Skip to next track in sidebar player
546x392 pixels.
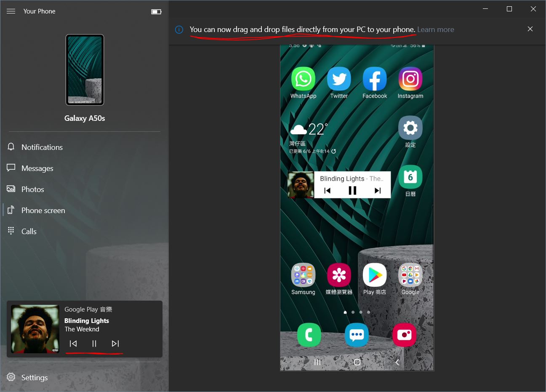pyautogui.click(x=115, y=344)
